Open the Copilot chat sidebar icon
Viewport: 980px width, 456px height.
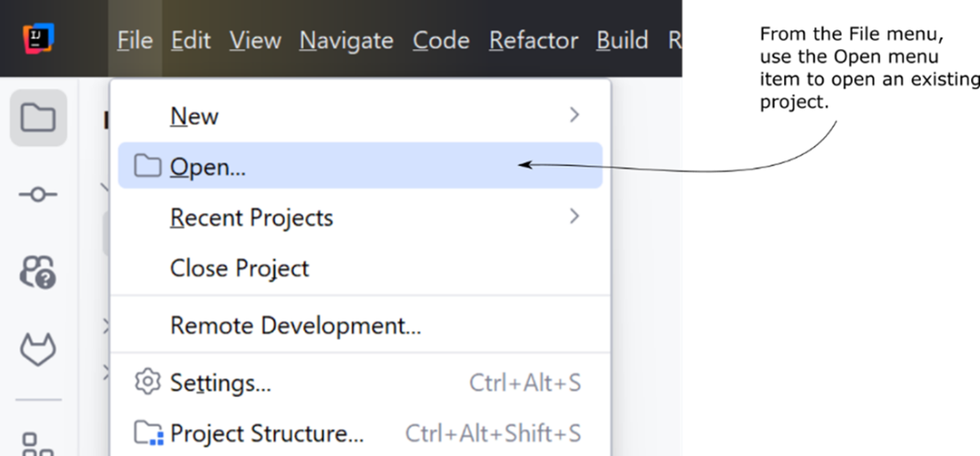point(38,272)
